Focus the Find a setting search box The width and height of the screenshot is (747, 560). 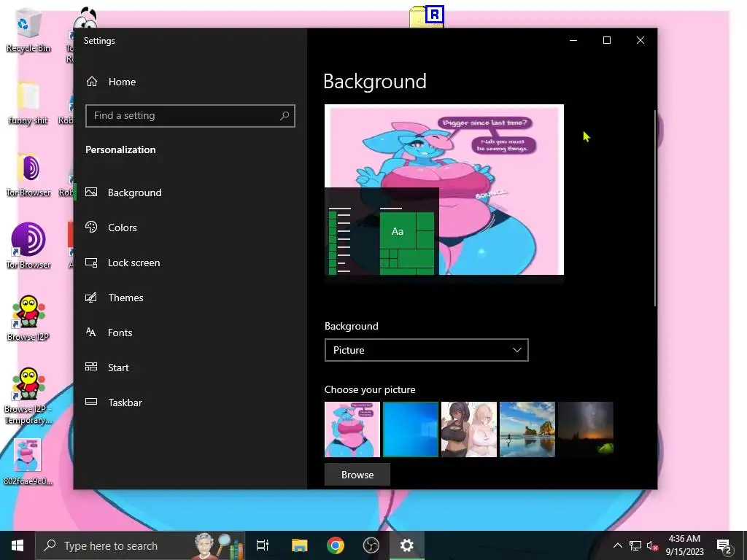tap(190, 116)
